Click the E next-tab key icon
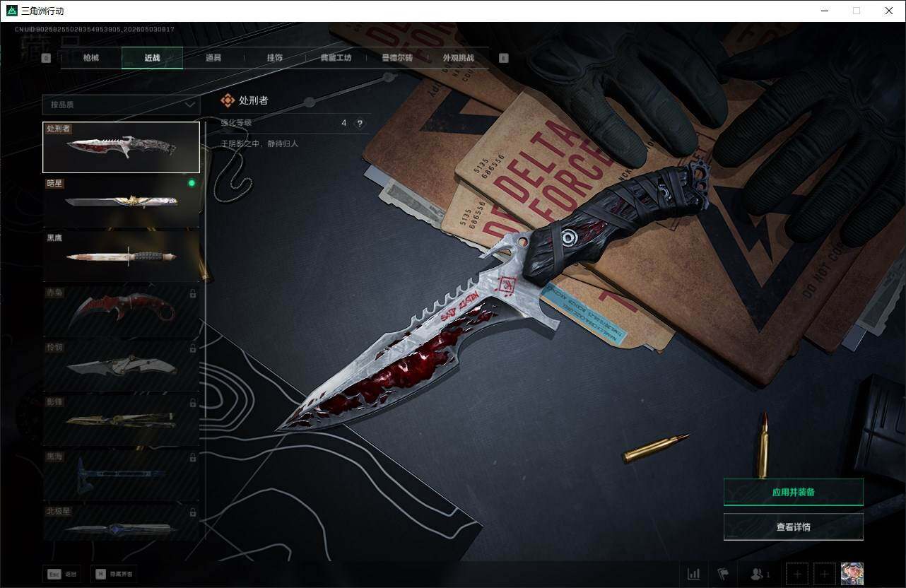The image size is (906, 588). (x=503, y=59)
